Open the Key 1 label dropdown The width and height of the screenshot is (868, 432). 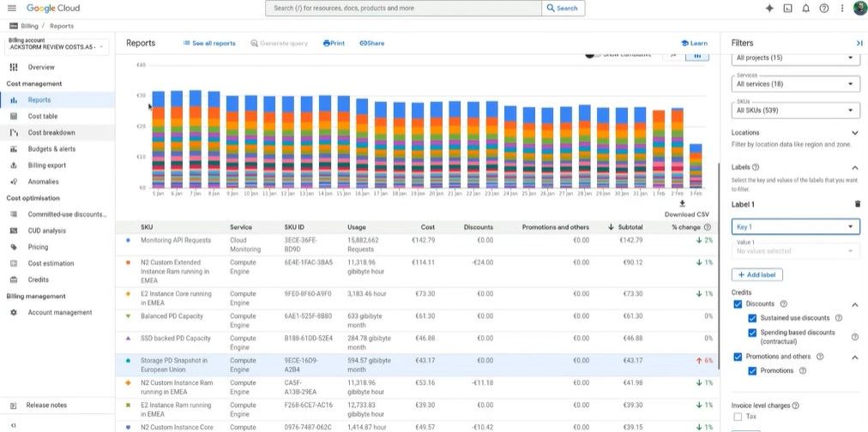[795, 227]
